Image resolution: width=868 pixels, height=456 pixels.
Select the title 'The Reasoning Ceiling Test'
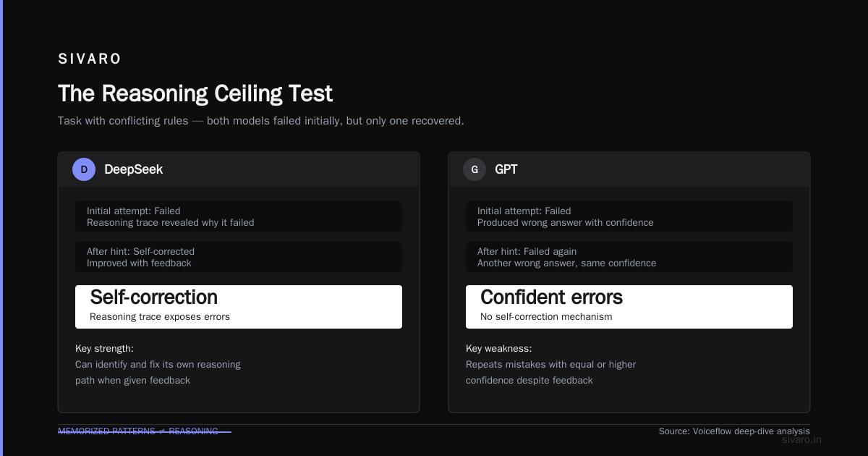195,93
